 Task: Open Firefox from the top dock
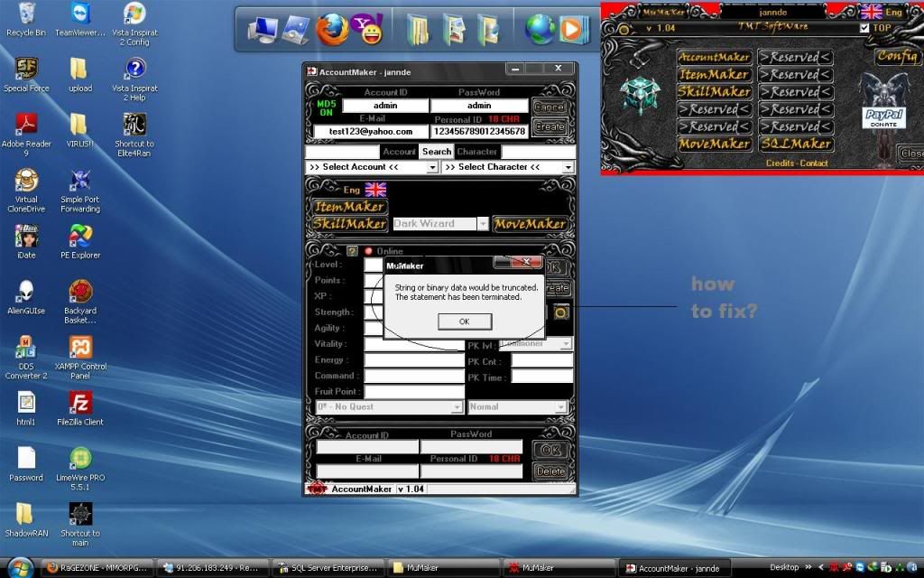coord(331,29)
